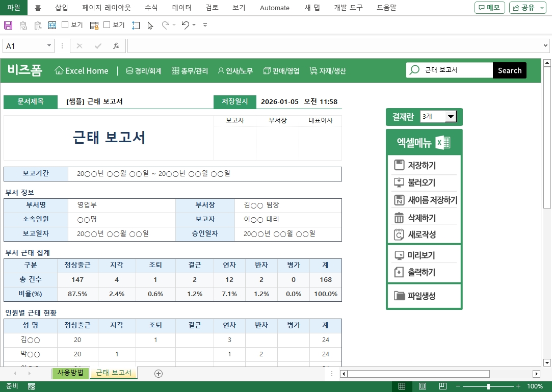Toggle the second 보기 checkbox beside lock-table icon
Image resolution: width=552 pixels, height=392 pixels.
[x=107, y=25]
